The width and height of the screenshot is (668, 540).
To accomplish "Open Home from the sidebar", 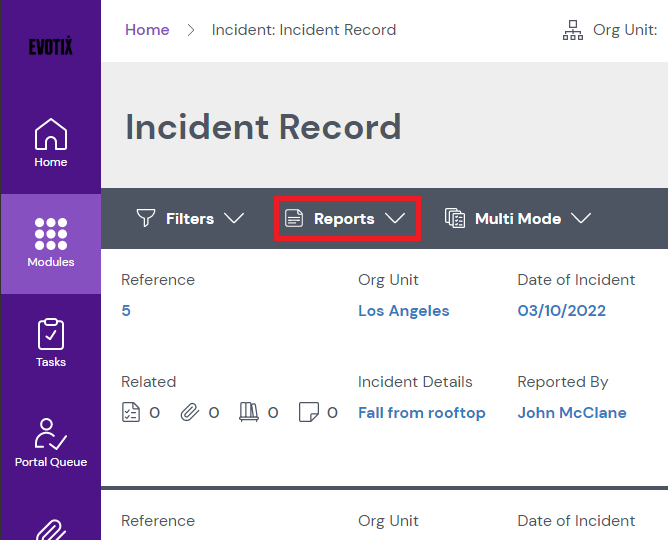I will click(x=51, y=143).
